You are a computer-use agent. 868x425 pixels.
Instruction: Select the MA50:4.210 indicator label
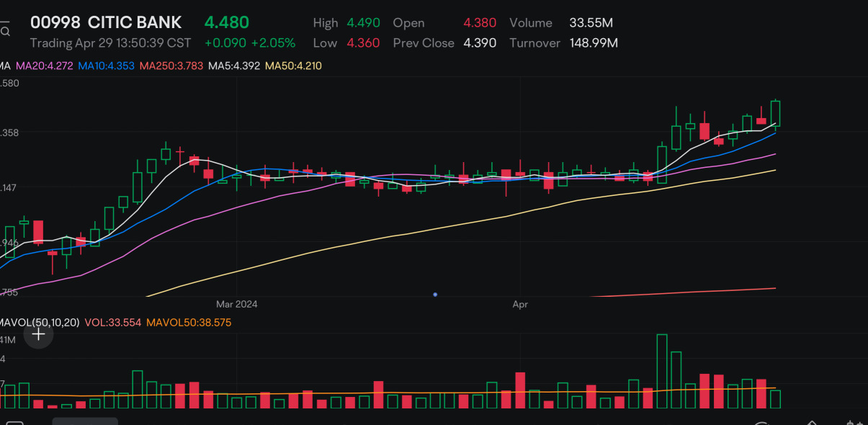point(293,66)
